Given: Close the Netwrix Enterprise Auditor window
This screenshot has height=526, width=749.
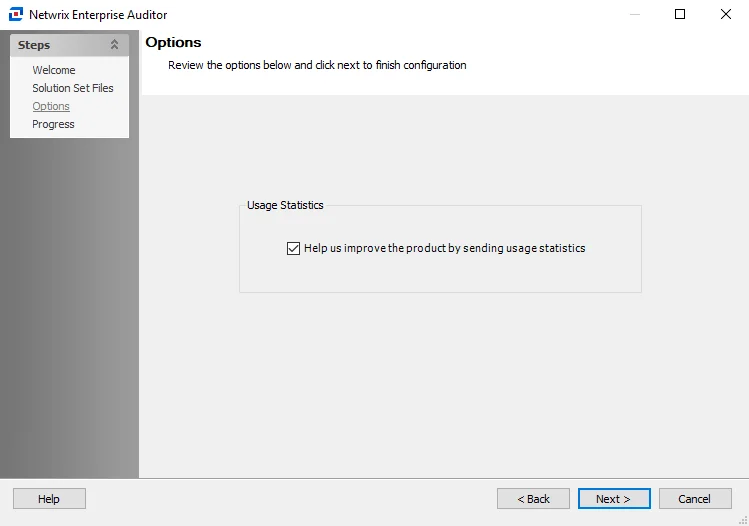Looking at the screenshot, I should tap(726, 14).
